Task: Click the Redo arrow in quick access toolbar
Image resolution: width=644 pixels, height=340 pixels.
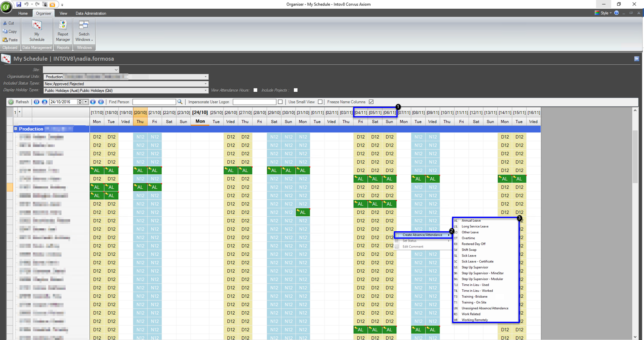Action: pos(37,4)
